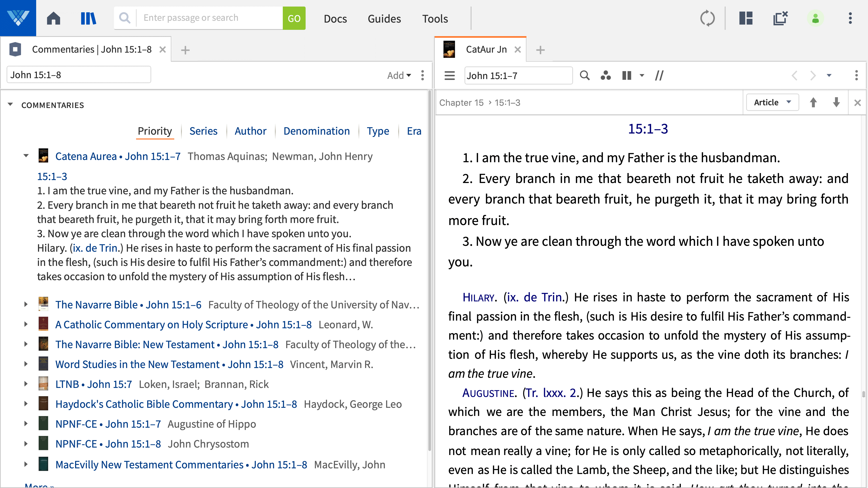Screen dimensions: 868x488
Task: Open the column view options dropdown arrow
Action: [x=642, y=75]
